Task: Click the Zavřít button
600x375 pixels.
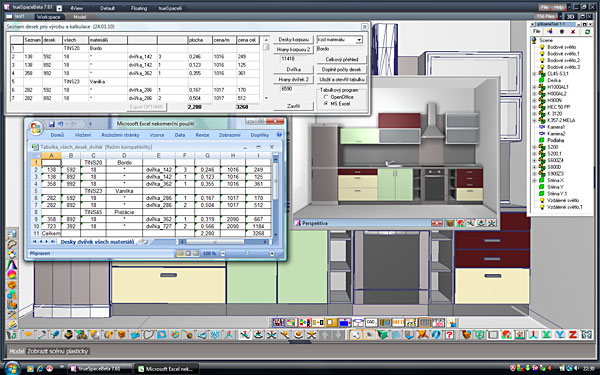Action: 293,106
